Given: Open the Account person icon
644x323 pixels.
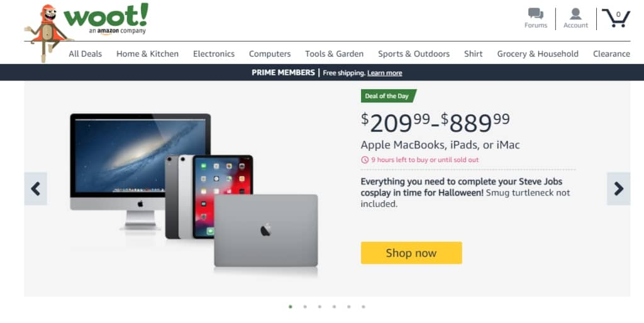Looking at the screenshot, I should click(x=575, y=14).
